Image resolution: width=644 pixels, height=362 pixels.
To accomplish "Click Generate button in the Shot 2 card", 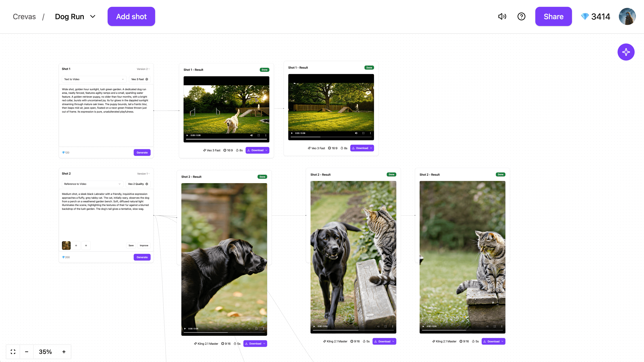I will click(x=142, y=257).
